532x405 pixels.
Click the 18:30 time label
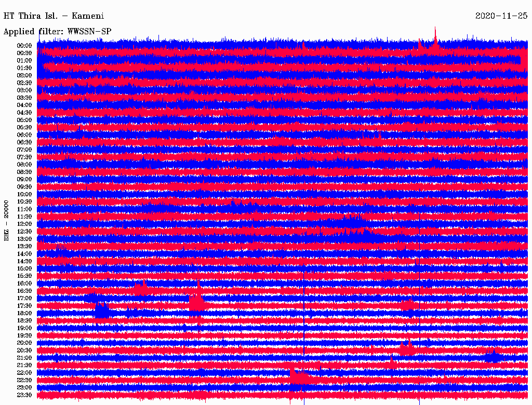coord(24,320)
